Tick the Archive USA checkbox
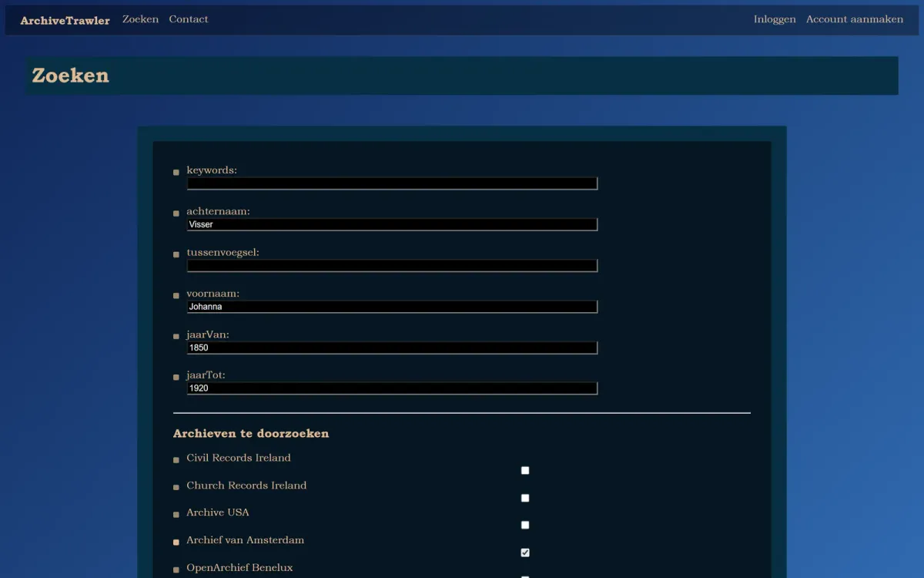Screen dimensions: 924x578 [x=525, y=525]
